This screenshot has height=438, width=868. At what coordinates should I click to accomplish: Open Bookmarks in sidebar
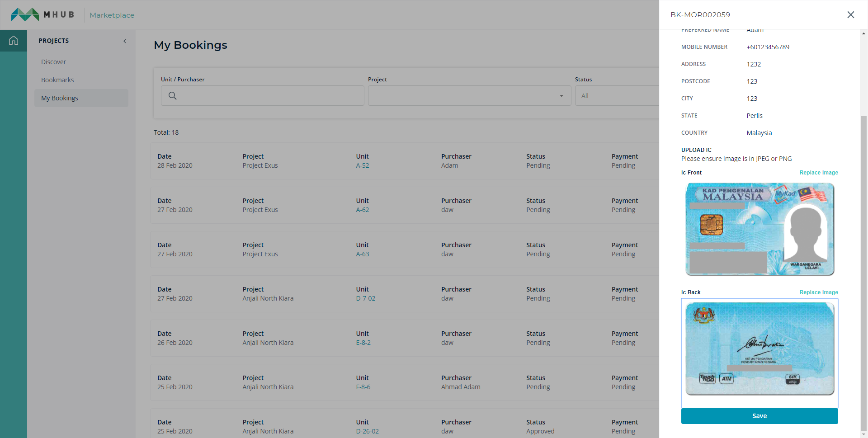57,80
